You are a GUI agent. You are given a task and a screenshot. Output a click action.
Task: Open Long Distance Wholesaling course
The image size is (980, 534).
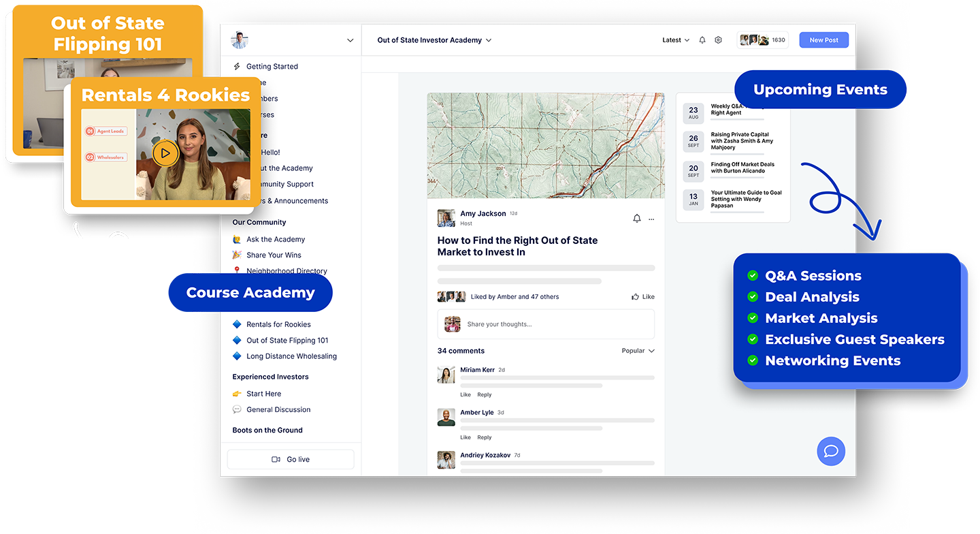pyautogui.click(x=291, y=356)
